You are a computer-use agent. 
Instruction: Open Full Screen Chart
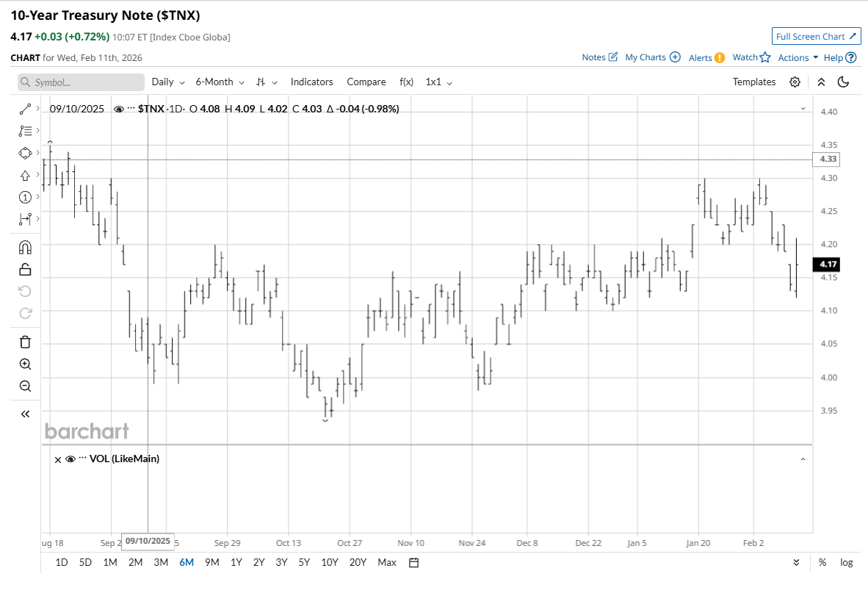(816, 36)
